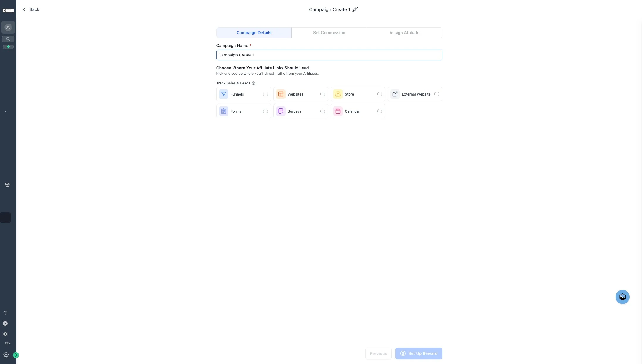
Task: Expand sidebar with green arrow button
Action: click(x=16, y=355)
